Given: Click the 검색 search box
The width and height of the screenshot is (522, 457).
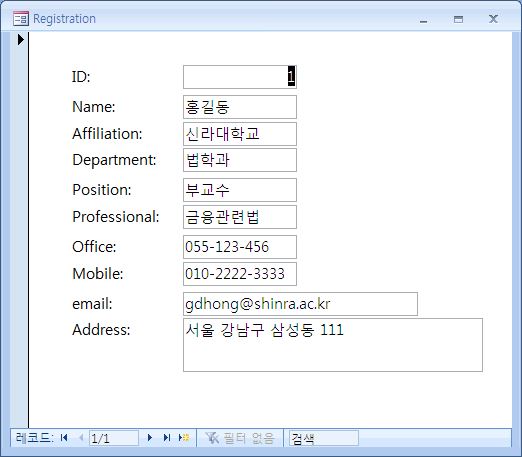Looking at the screenshot, I should click(324, 438).
